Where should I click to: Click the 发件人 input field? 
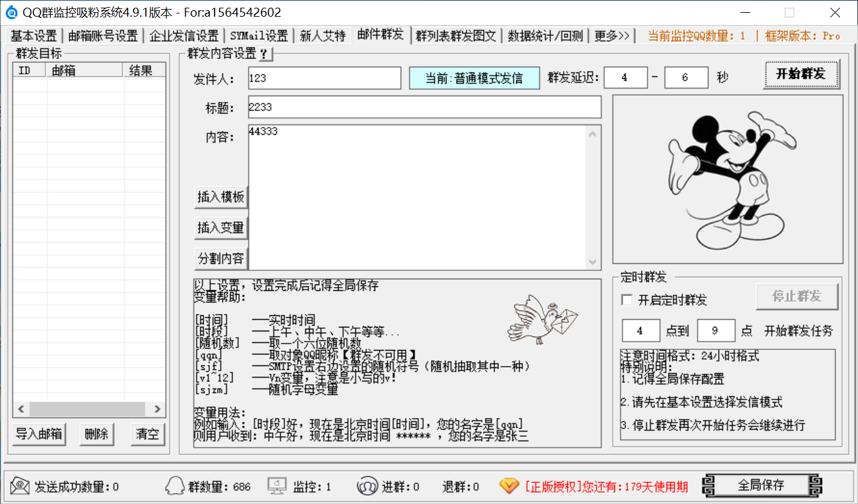click(324, 78)
